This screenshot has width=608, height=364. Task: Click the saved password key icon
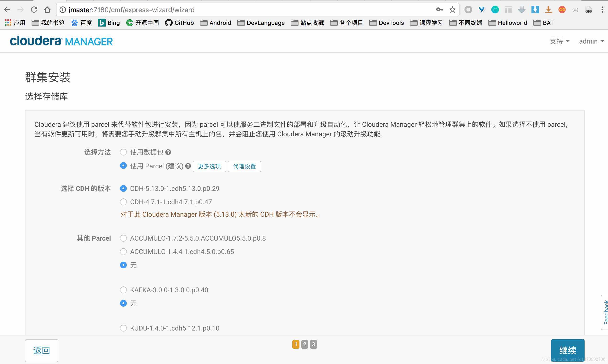coord(439,10)
